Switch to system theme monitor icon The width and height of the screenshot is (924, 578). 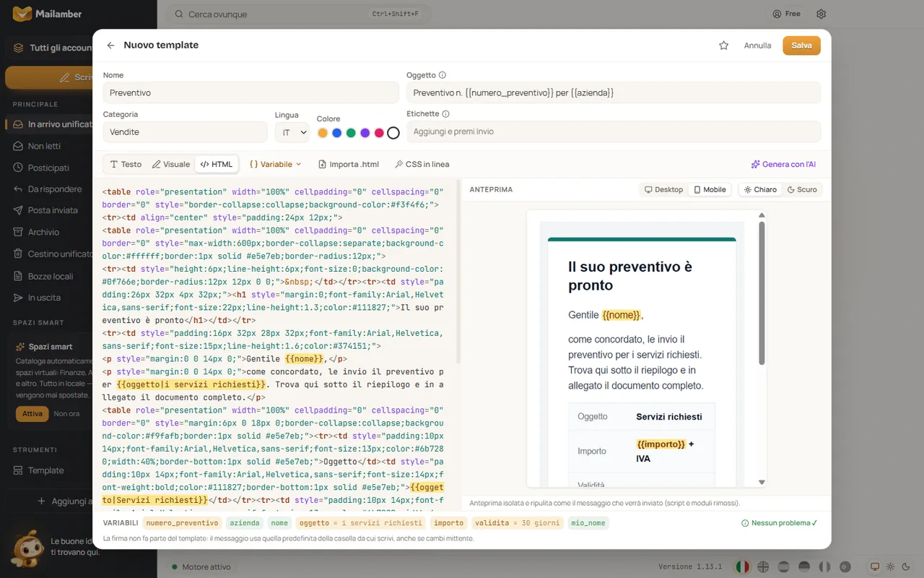point(875,567)
